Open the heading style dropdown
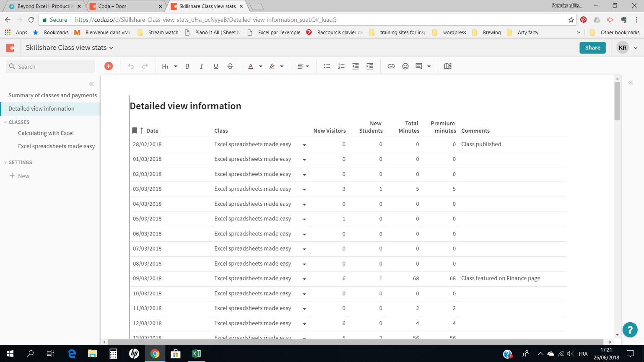Viewport: 644px width, 362px height. tap(169, 66)
